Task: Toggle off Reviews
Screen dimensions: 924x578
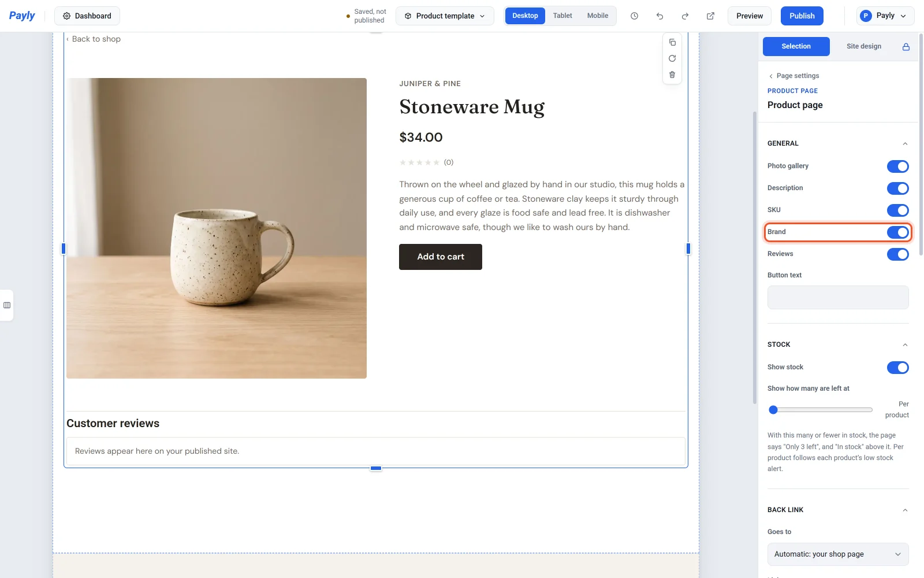Action: [897, 254]
